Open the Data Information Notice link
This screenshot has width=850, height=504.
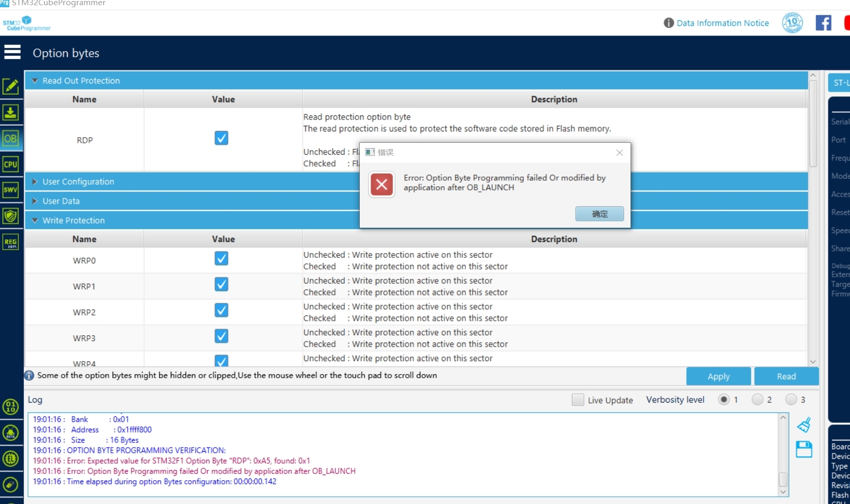coord(722,23)
